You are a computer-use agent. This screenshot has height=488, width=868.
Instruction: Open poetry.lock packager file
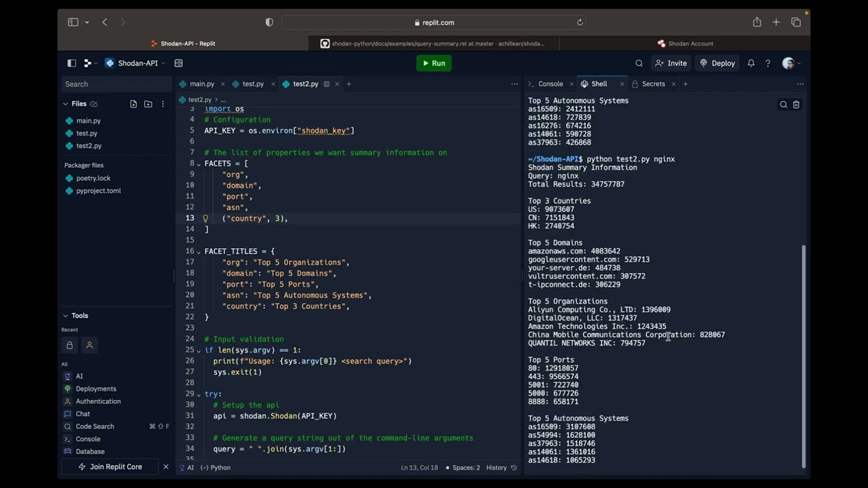tap(93, 178)
